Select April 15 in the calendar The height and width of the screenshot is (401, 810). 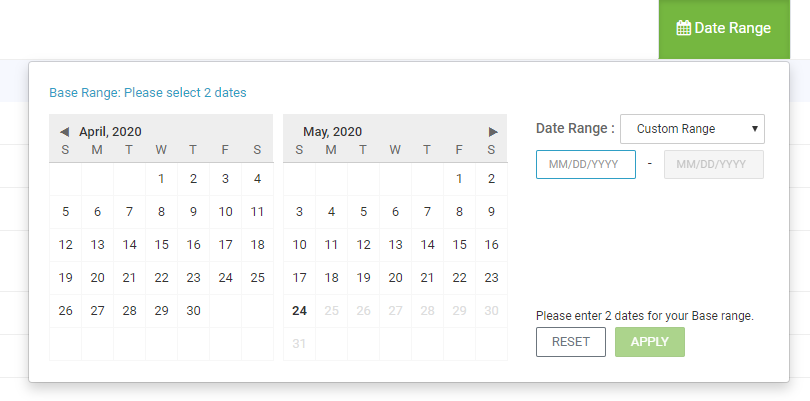[x=161, y=245]
